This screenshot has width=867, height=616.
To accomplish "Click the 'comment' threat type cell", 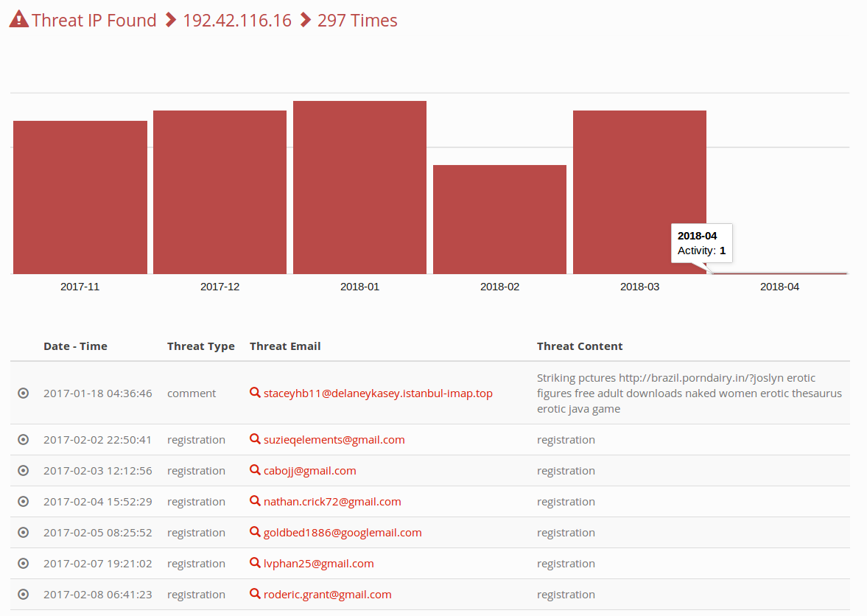I will point(192,393).
